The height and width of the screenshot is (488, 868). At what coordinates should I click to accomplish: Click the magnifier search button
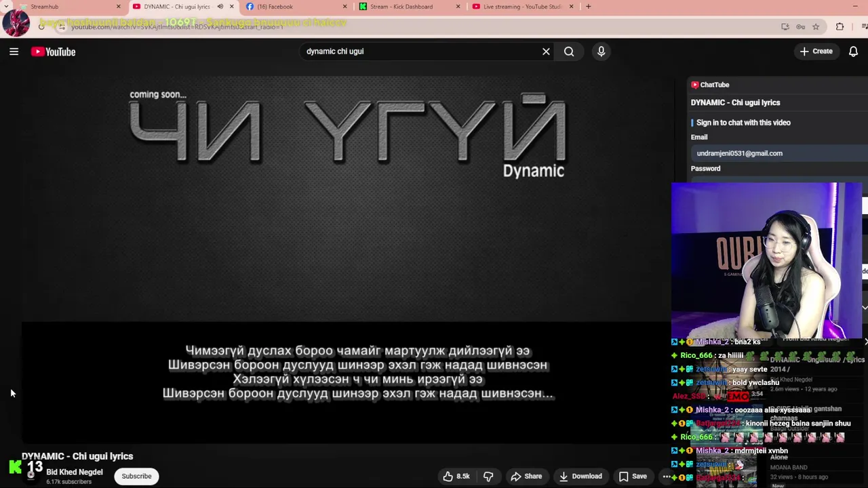tap(569, 52)
